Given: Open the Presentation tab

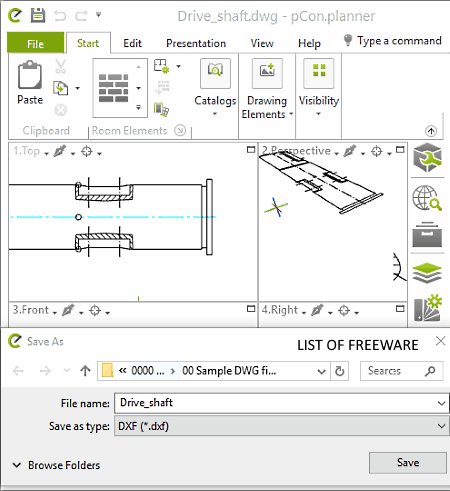Looking at the screenshot, I should coord(196,43).
